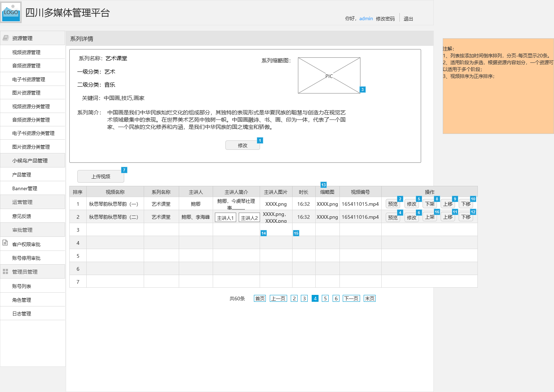Click 下移 for row 1 video

tap(466, 204)
